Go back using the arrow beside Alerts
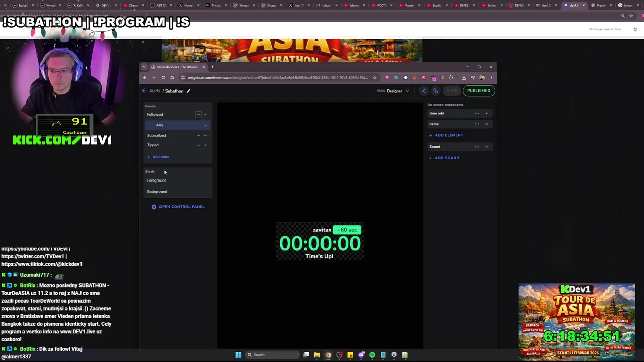Image resolution: width=644 pixels, height=362 pixels. [144, 91]
